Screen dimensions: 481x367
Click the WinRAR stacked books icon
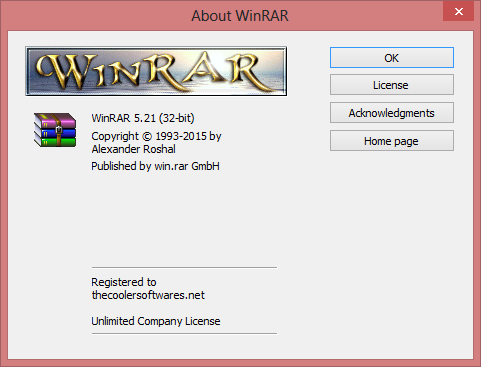tap(55, 130)
